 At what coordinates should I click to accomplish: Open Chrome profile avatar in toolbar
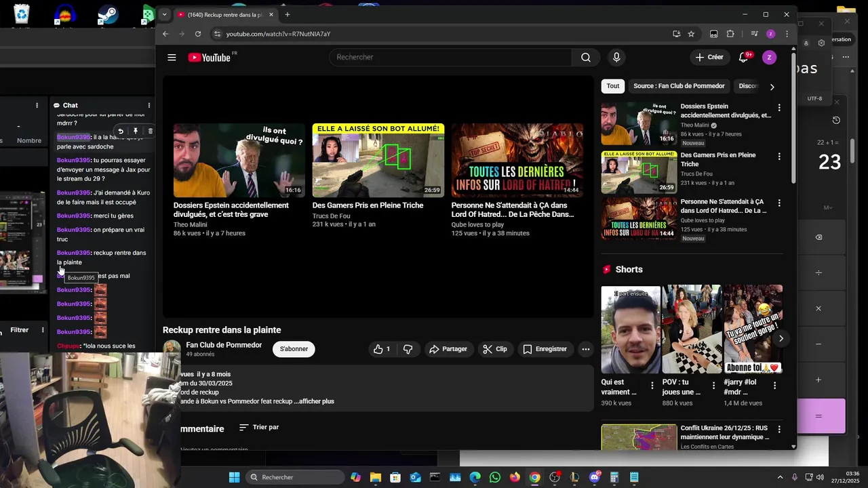(x=770, y=34)
